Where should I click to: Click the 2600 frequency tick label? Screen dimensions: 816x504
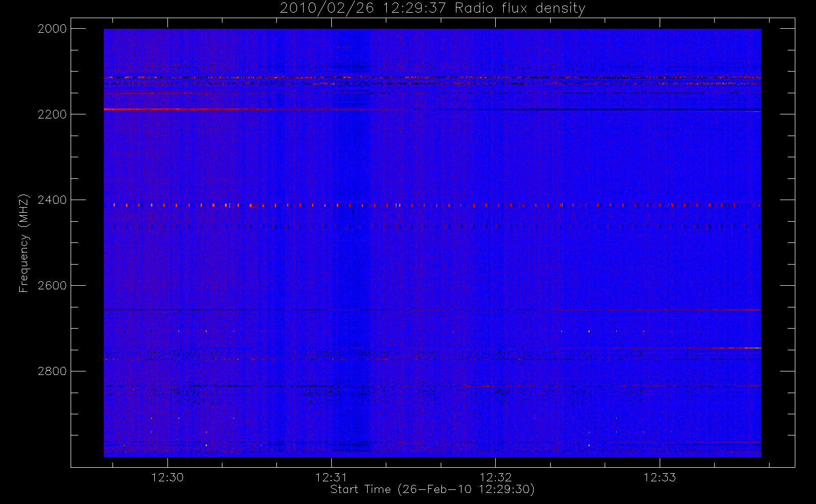(x=52, y=286)
